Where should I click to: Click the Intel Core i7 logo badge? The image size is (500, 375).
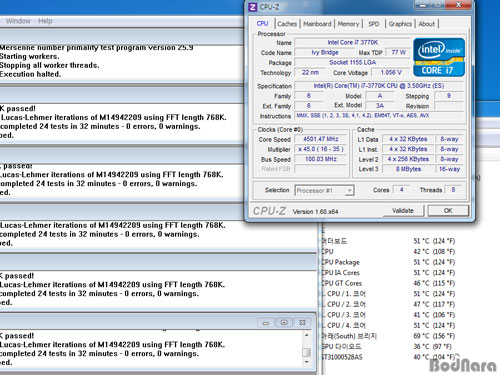(439, 57)
